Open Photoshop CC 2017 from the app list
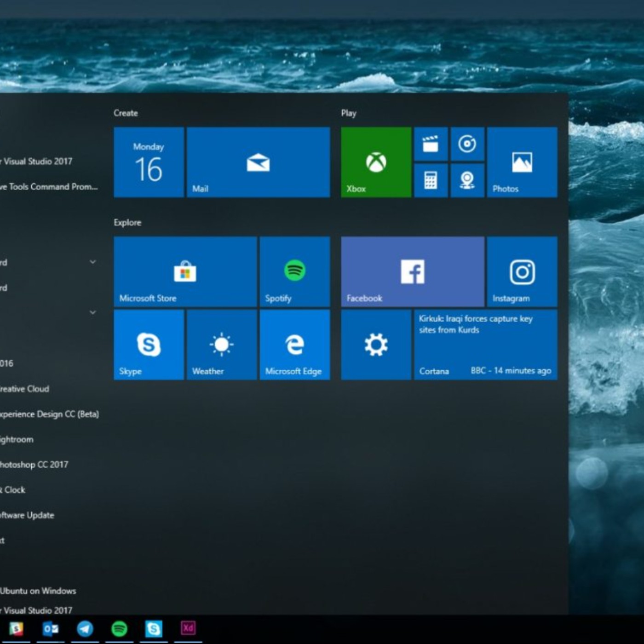Viewport: 644px width, 644px height. 34,465
